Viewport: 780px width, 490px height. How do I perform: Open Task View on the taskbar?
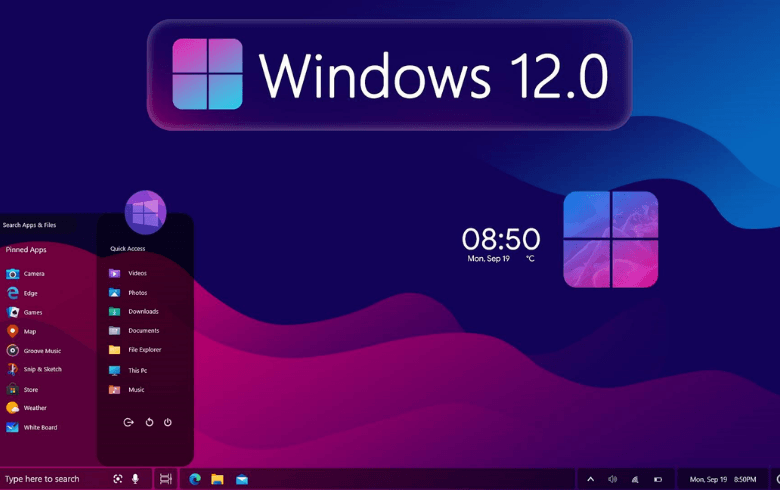(x=166, y=479)
